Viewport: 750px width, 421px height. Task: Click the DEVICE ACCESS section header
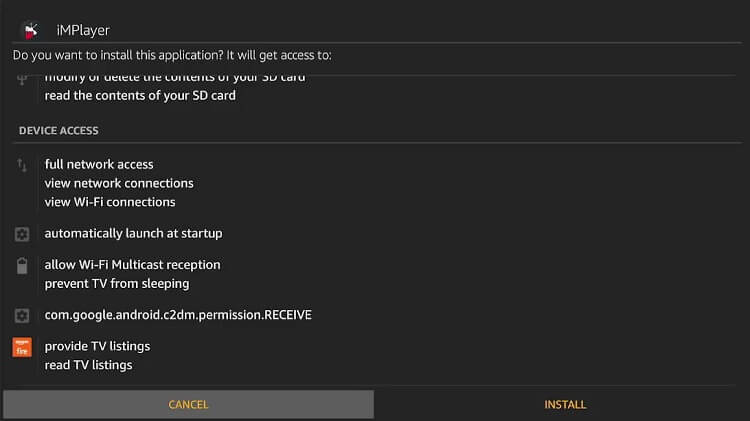(59, 131)
